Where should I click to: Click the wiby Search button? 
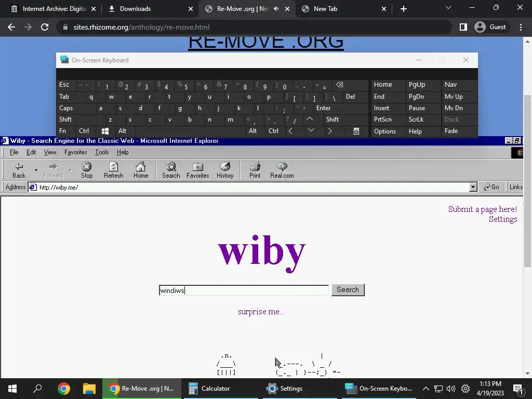[348, 290]
